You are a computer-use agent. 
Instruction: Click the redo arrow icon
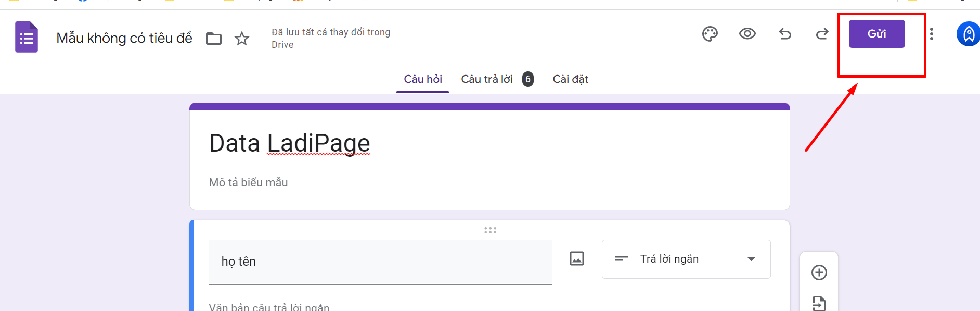[x=822, y=34]
